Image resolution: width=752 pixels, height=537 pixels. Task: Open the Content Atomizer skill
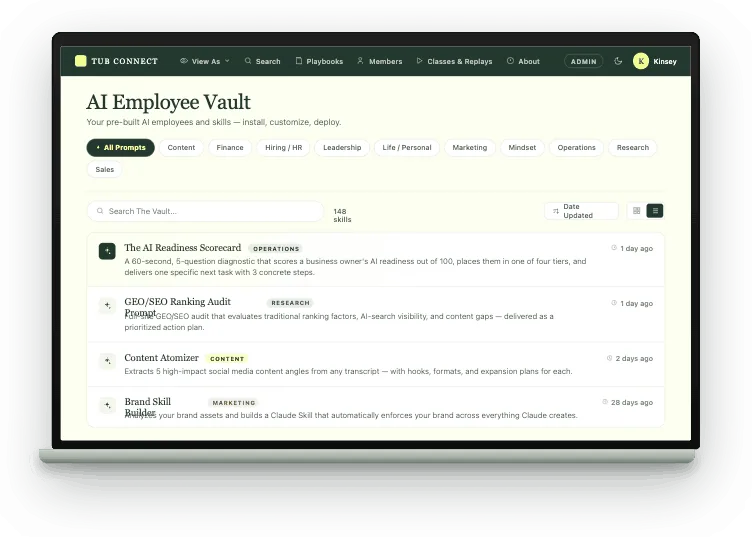click(161, 358)
